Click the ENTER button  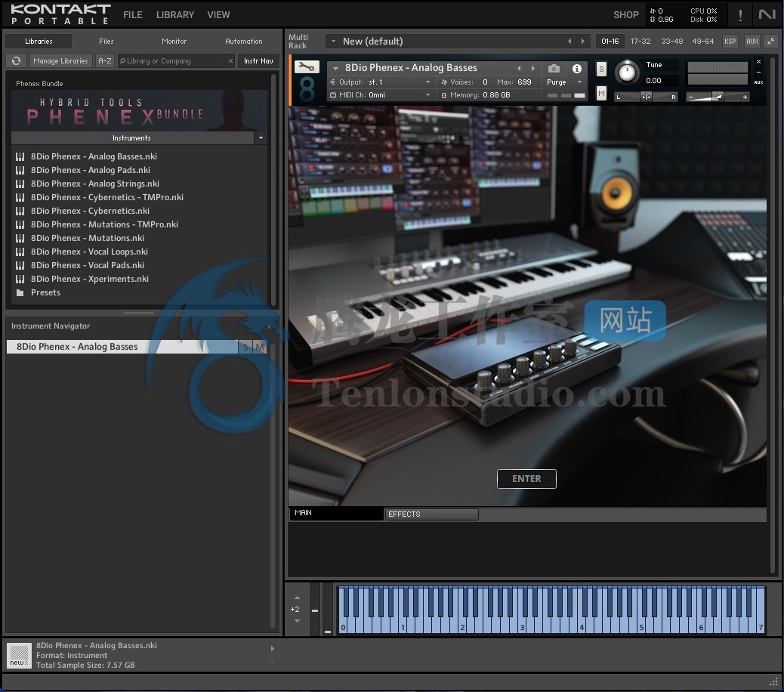526,478
